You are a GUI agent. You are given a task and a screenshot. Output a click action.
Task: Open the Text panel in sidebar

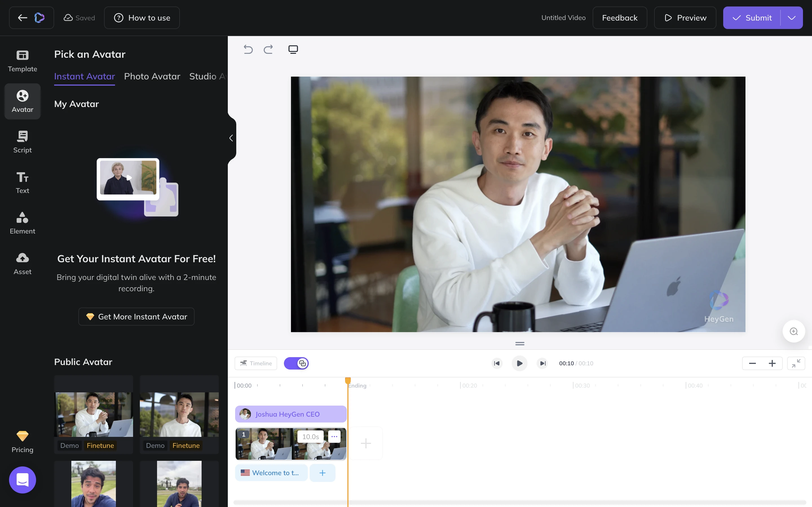pyautogui.click(x=23, y=183)
